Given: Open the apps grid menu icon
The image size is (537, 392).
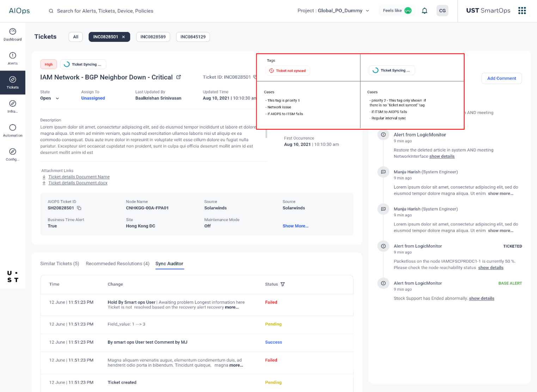Looking at the screenshot, I should [x=522, y=11].
